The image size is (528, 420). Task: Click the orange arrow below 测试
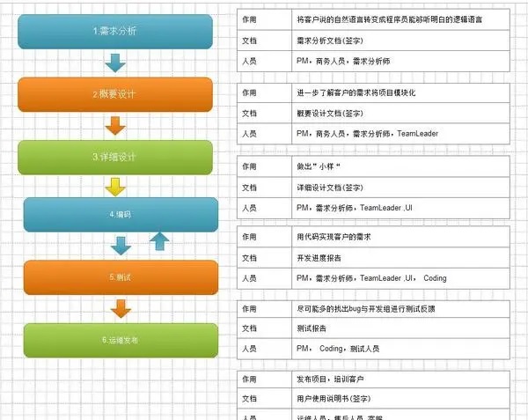coord(121,308)
